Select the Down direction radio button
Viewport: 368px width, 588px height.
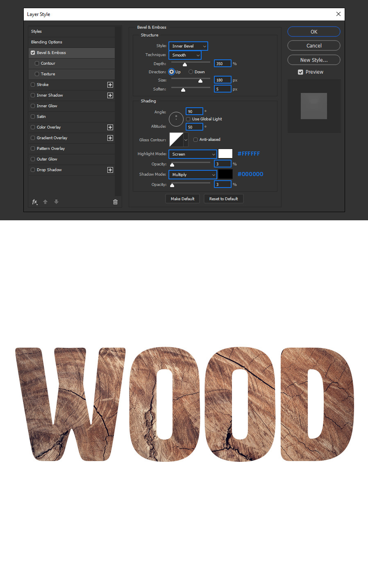click(x=191, y=72)
